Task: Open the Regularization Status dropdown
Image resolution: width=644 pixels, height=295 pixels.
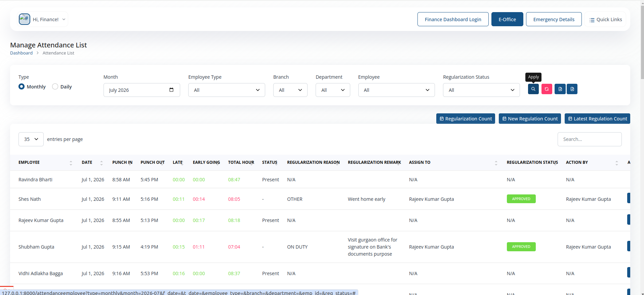Action: (x=481, y=90)
